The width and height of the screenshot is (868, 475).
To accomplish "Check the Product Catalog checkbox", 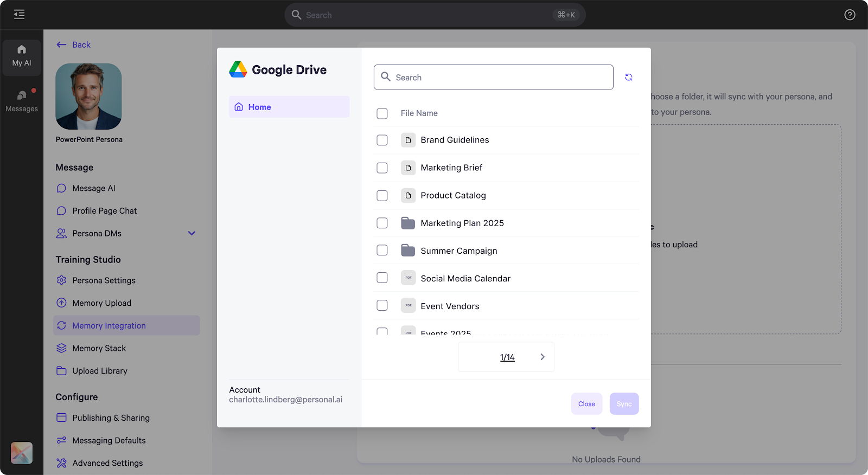I will 382,195.
